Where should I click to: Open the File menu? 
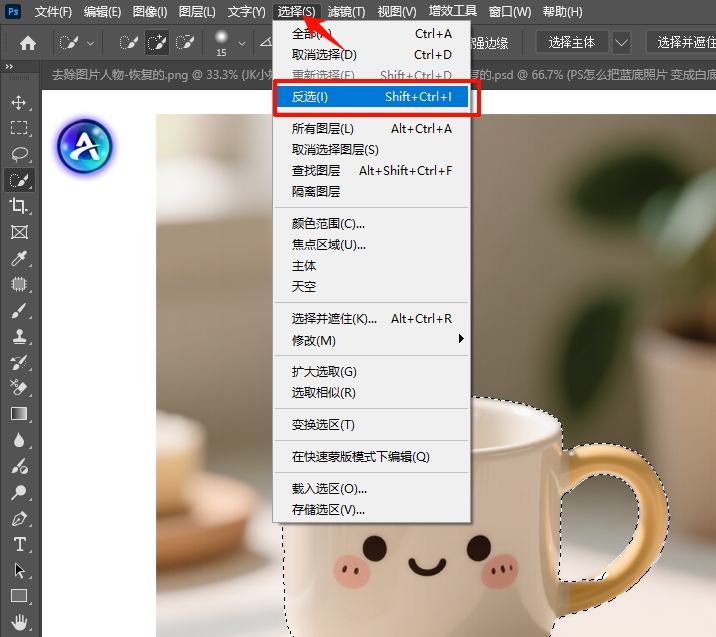[x=53, y=11]
